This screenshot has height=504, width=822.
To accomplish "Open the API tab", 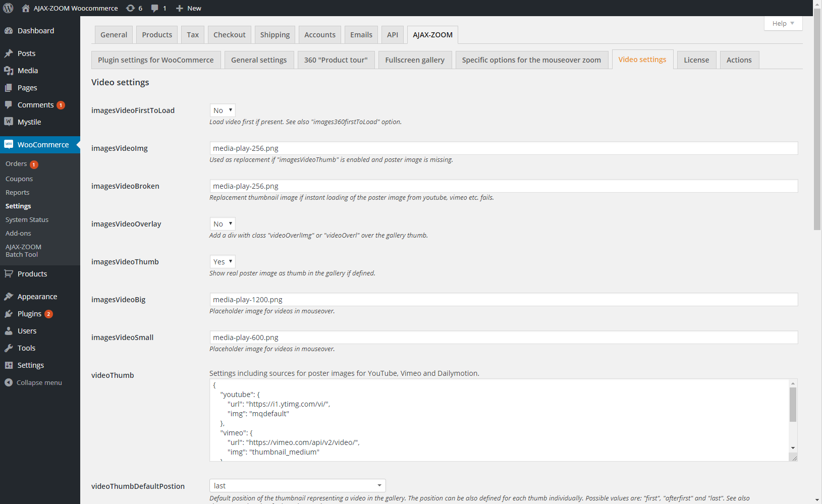I will (x=393, y=35).
